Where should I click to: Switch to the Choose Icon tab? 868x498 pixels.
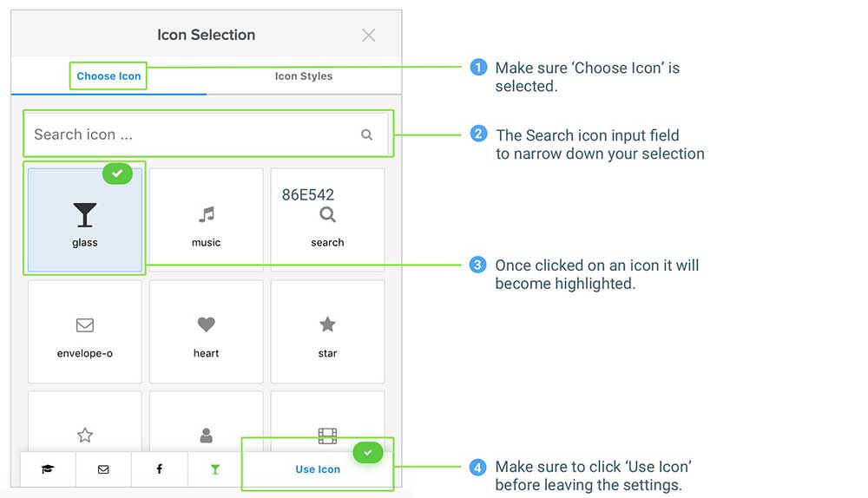click(x=108, y=76)
